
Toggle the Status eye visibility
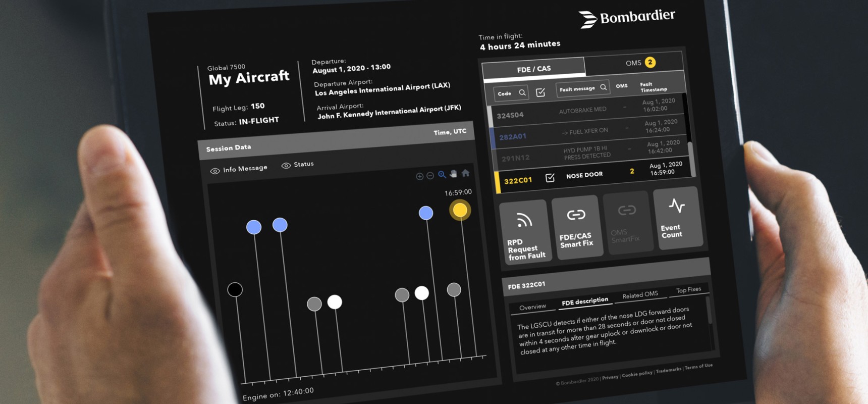tap(286, 166)
